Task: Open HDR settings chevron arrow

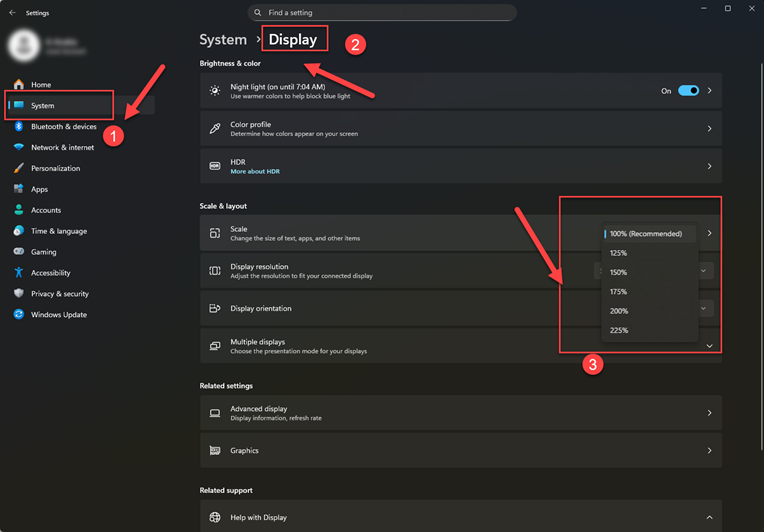Action: (709, 166)
